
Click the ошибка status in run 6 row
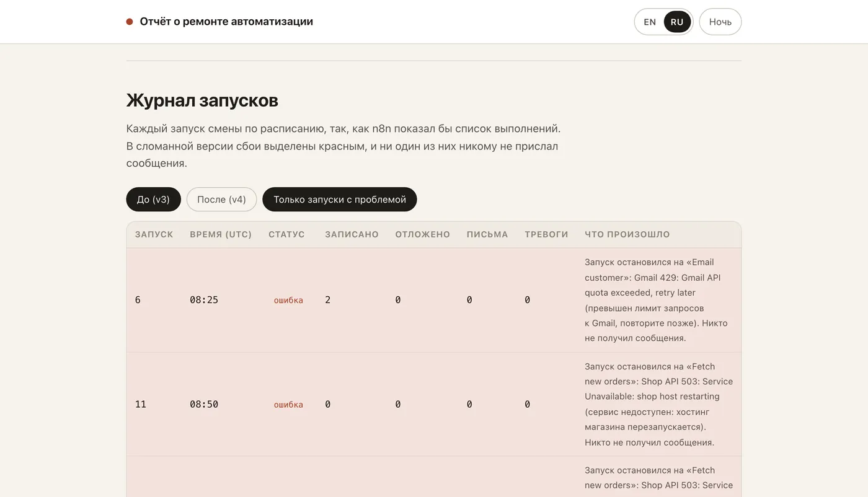click(288, 301)
